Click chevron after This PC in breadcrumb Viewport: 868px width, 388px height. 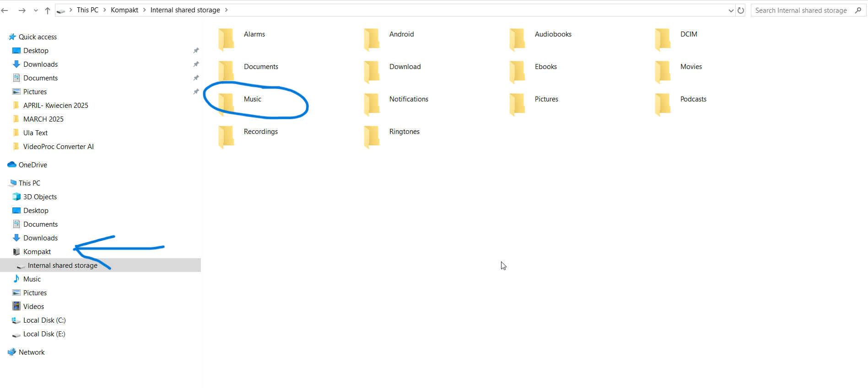(104, 10)
